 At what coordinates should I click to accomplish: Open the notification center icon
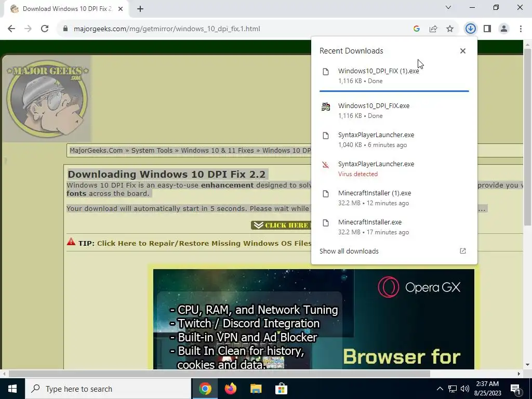tap(516, 389)
